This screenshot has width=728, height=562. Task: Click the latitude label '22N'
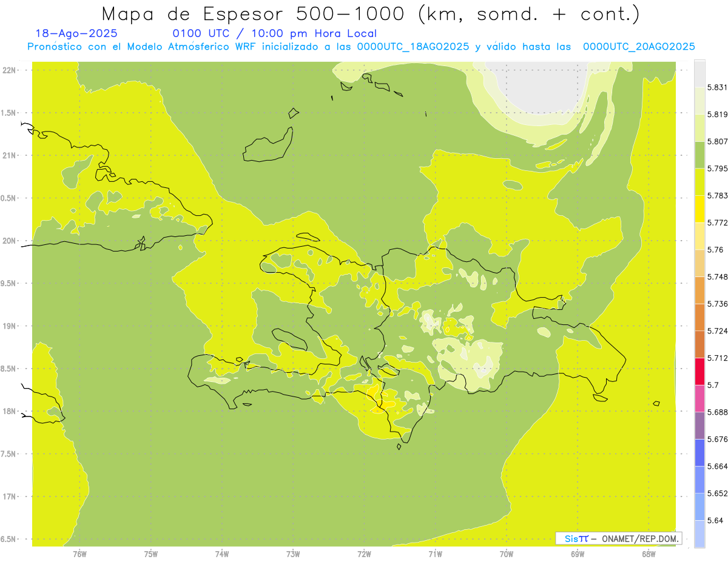coord(10,70)
